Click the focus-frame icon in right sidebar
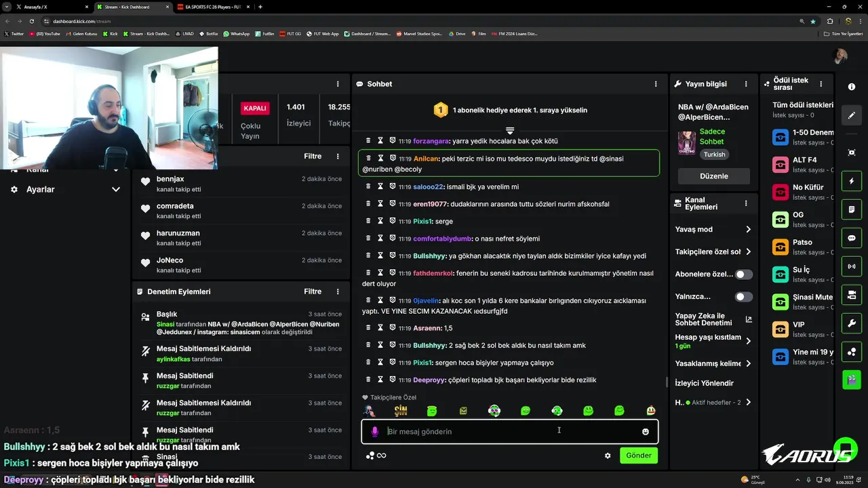 click(x=852, y=152)
